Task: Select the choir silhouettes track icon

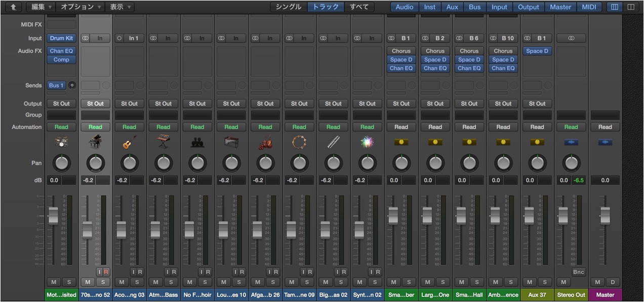Action: click(x=197, y=143)
